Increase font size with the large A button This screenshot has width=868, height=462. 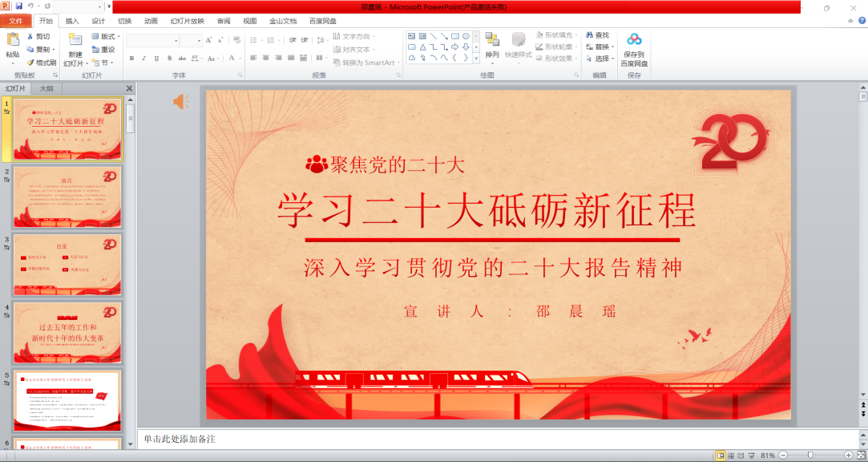[208, 40]
